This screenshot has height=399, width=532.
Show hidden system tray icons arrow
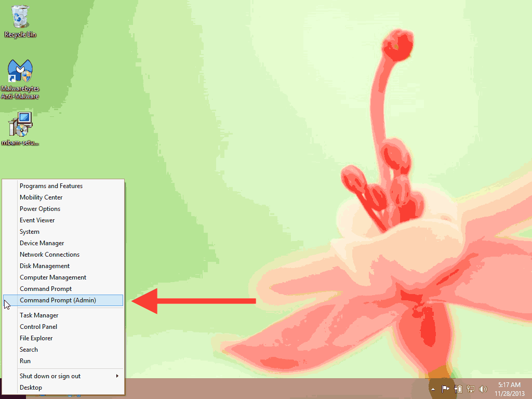433,389
